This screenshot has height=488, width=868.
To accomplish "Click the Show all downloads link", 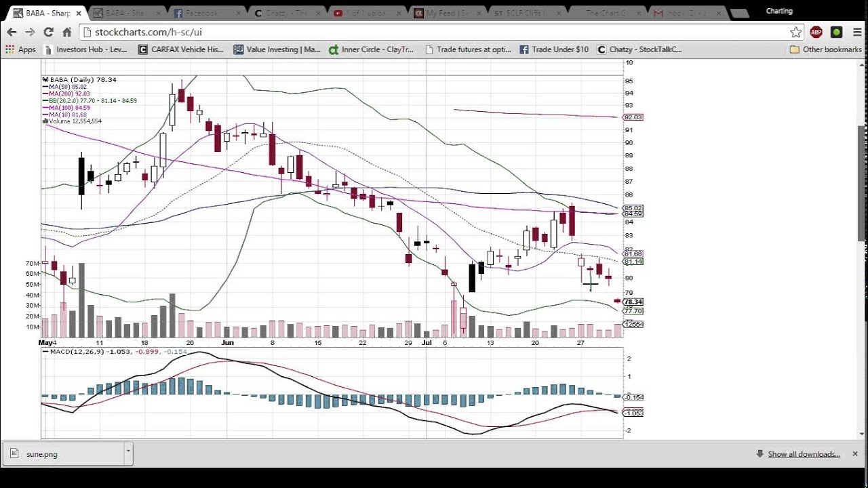I will [x=804, y=454].
